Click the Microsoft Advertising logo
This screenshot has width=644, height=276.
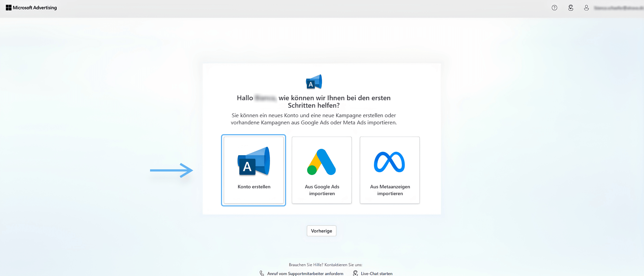(31, 8)
